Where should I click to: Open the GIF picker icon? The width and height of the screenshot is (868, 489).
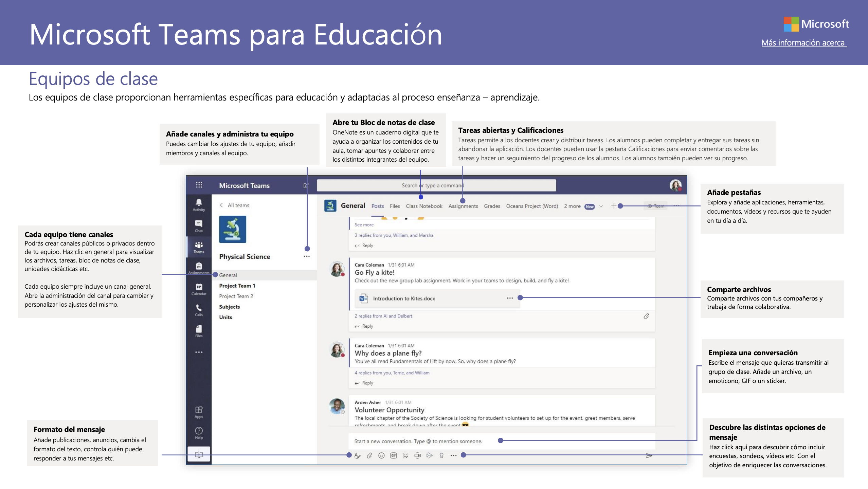tap(393, 456)
